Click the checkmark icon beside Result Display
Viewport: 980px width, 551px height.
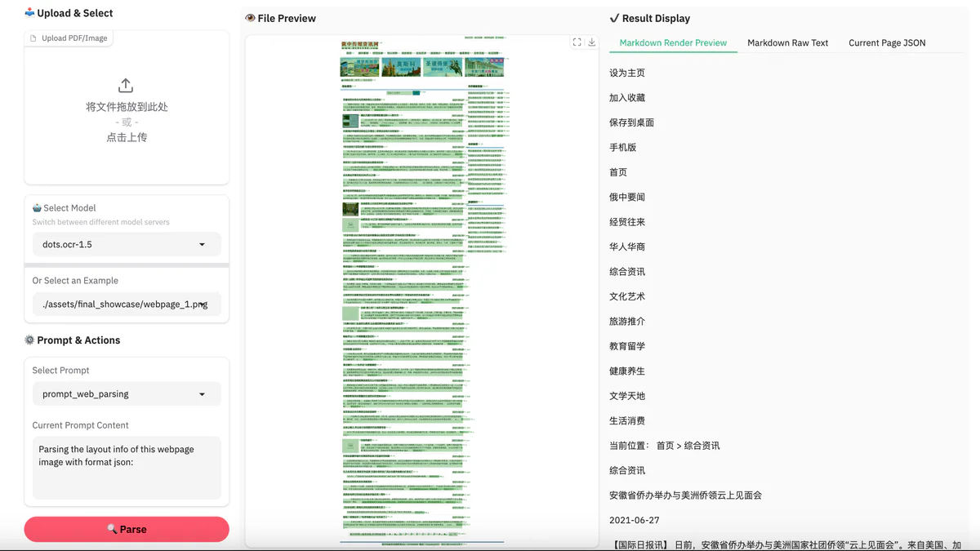(614, 18)
